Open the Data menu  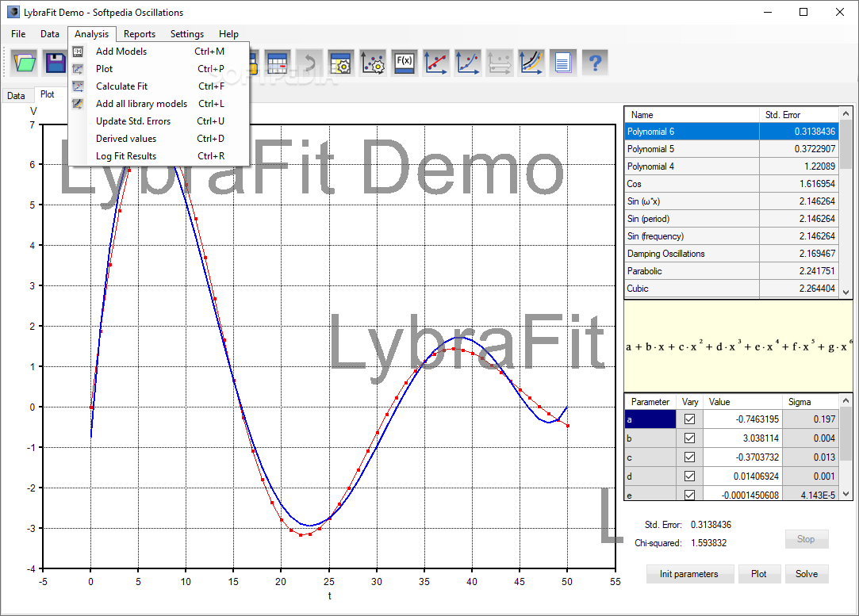point(50,34)
